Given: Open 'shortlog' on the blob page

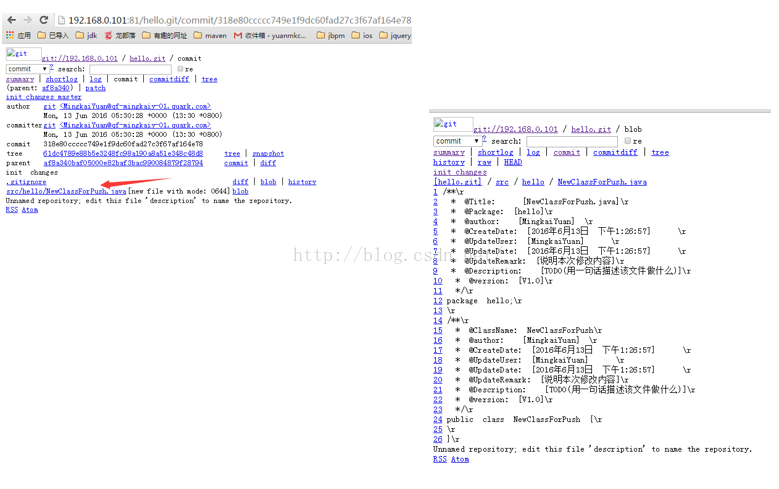Looking at the screenshot, I should point(495,152).
